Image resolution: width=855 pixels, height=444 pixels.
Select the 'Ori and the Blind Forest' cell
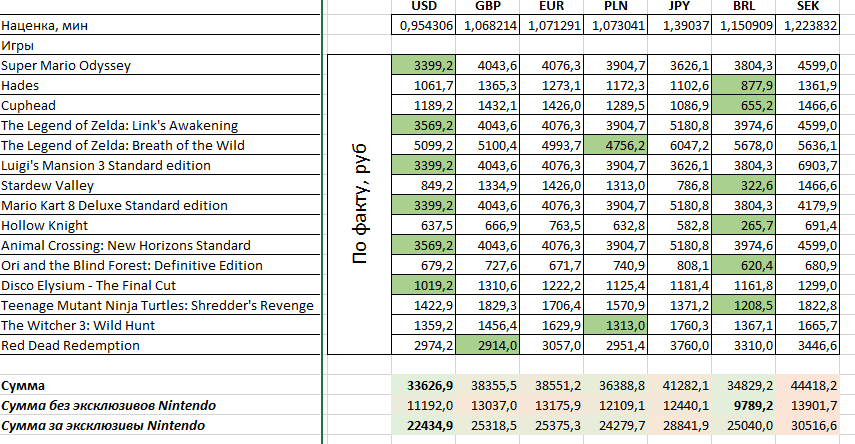coord(160,265)
